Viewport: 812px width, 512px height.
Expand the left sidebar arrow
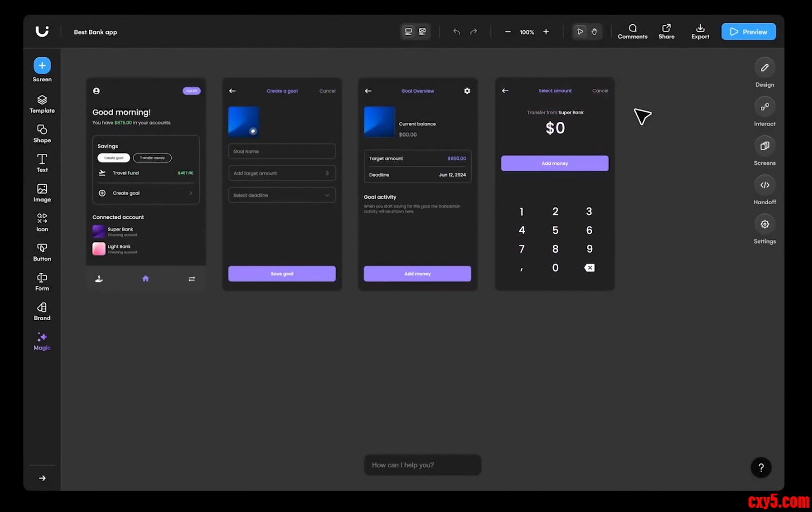pyautogui.click(x=42, y=478)
